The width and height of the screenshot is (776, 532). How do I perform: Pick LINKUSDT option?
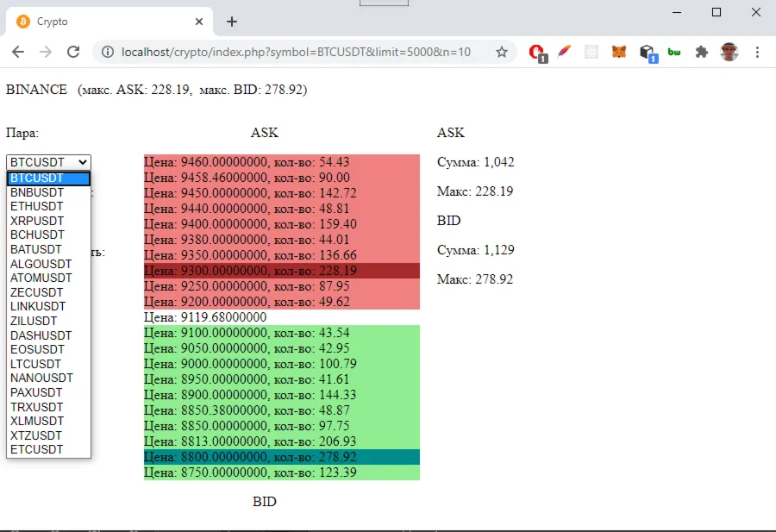[48, 306]
